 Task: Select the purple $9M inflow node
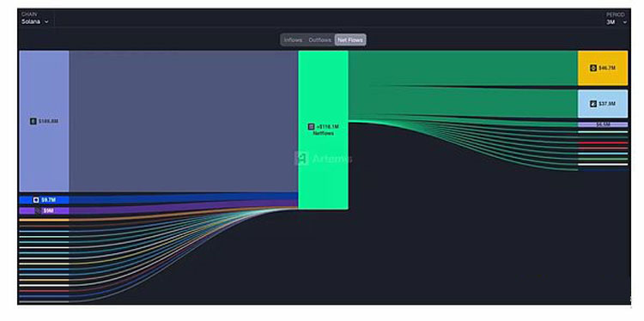44,210
